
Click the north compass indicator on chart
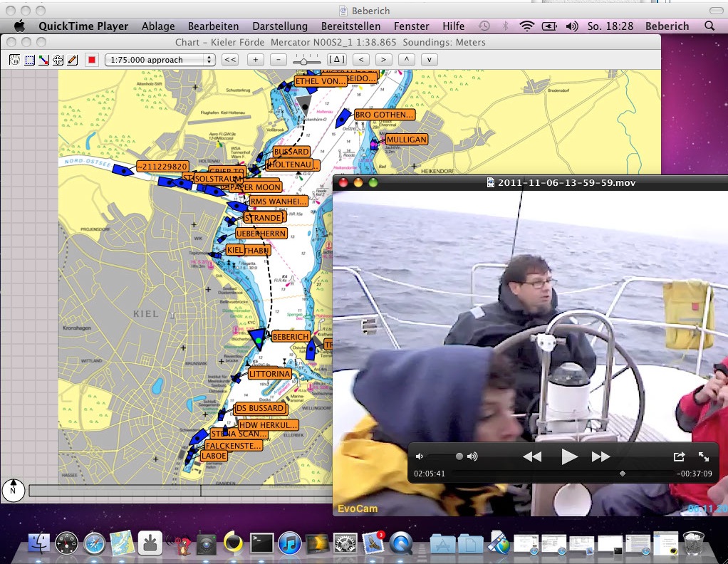coord(13,490)
